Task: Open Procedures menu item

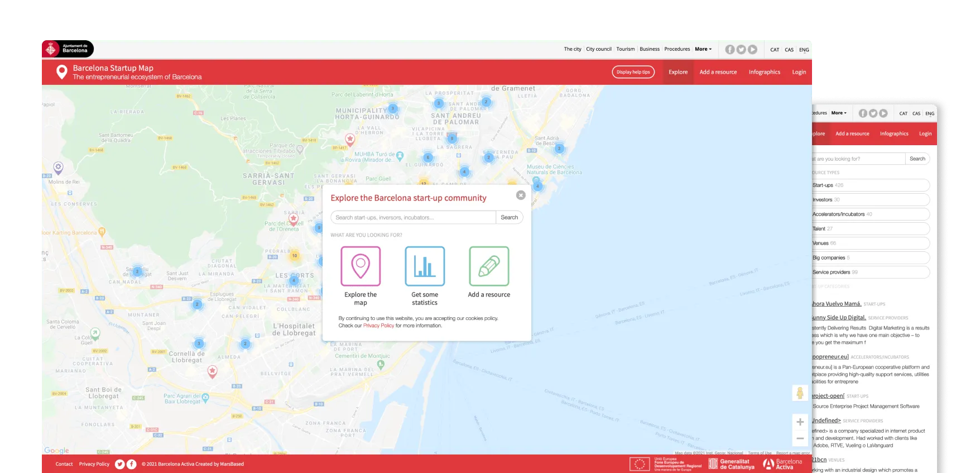Action: click(x=677, y=49)
